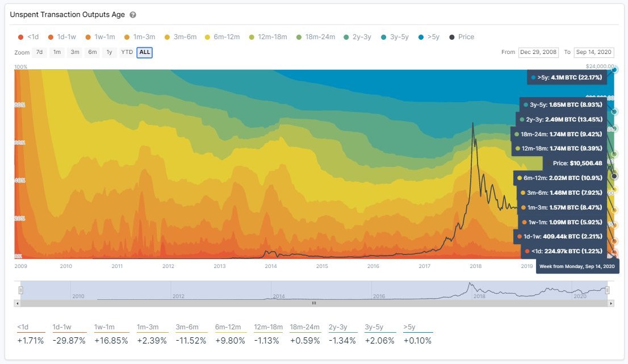Select the 3m zoom range
Screen dimensions: 628x364
coord(75,52)
